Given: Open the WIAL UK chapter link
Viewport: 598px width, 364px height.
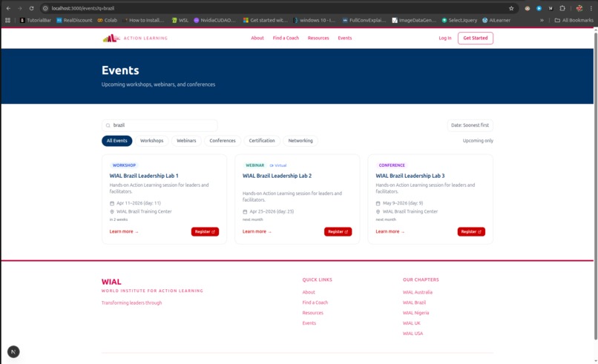Looking at the screenshot, I should pyautogui.click(x=412, y=323).
